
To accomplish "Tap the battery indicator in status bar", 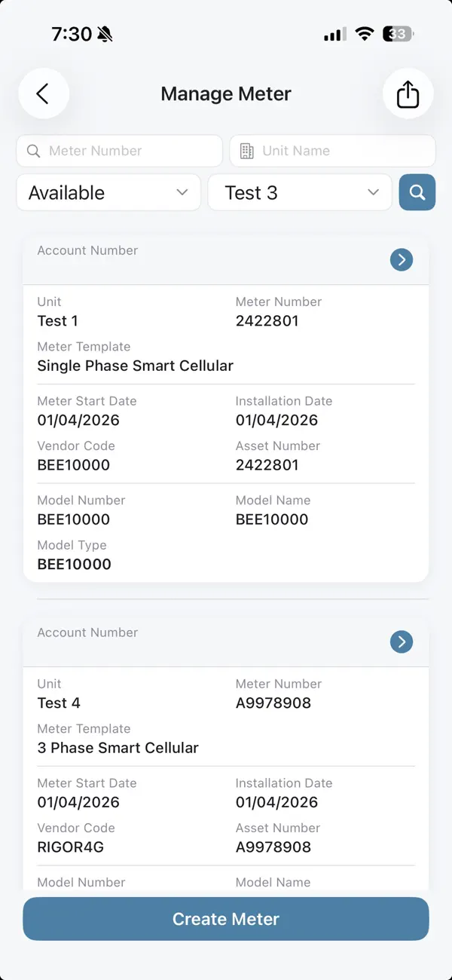I will click(399, 34).
